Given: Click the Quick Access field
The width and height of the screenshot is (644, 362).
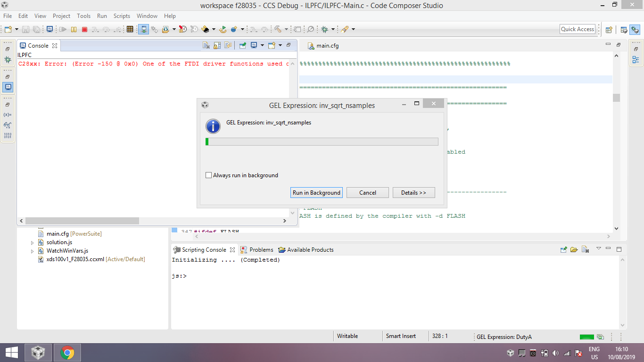Looking at the screenshot, I should [x=578, y=29].
